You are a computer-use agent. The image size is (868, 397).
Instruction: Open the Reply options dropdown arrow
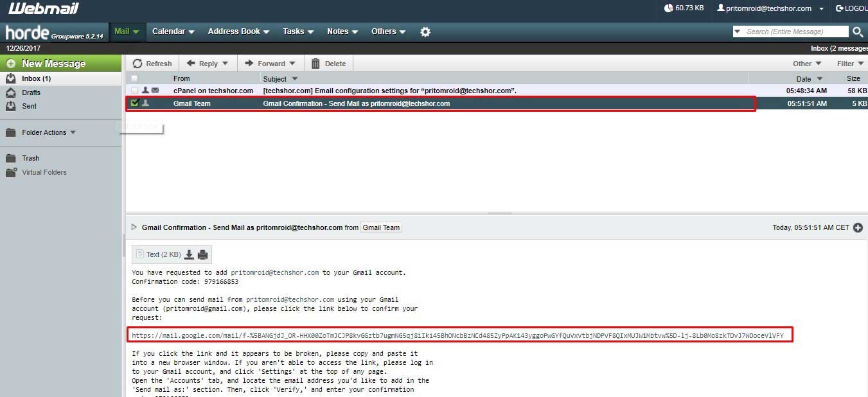click(225, 64)
